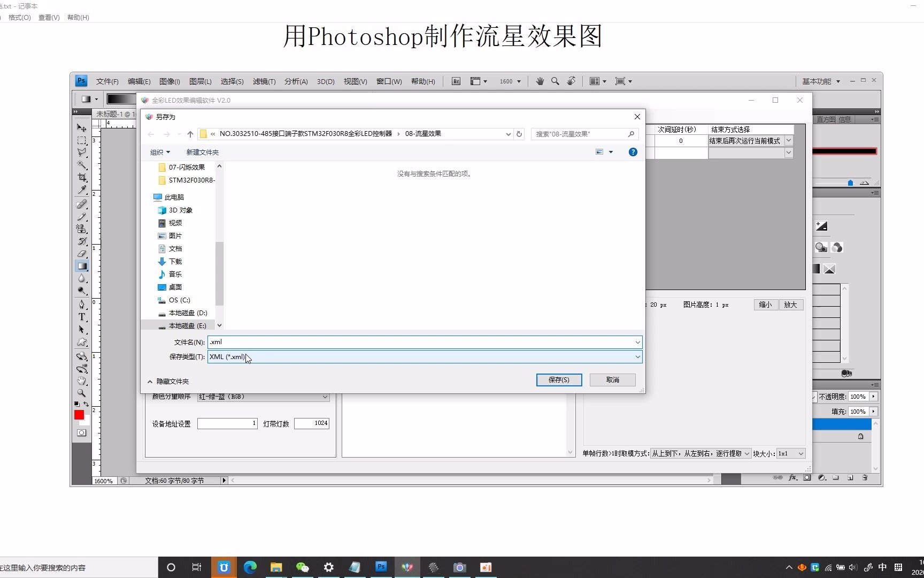Click the create new layer icon

click(850, 477)
